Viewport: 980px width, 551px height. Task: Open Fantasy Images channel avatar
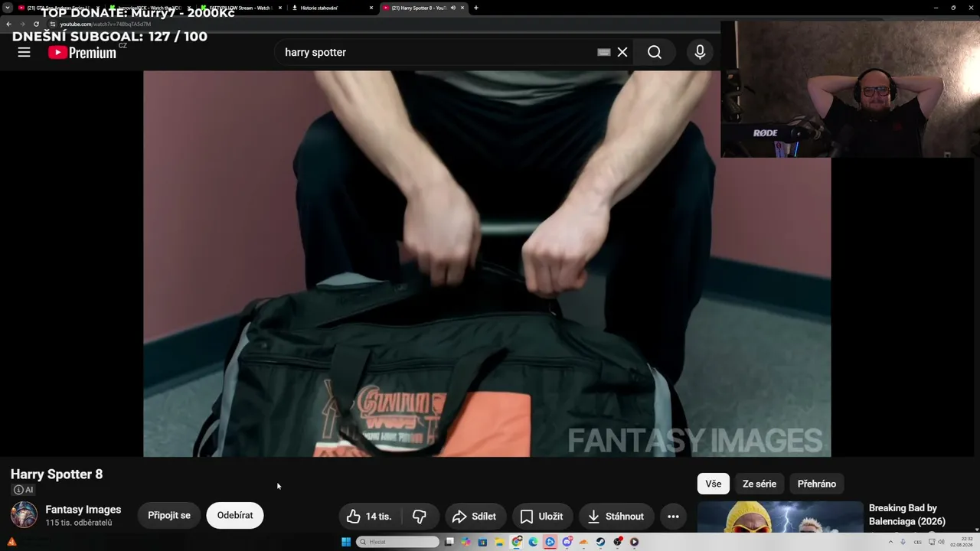24,515
